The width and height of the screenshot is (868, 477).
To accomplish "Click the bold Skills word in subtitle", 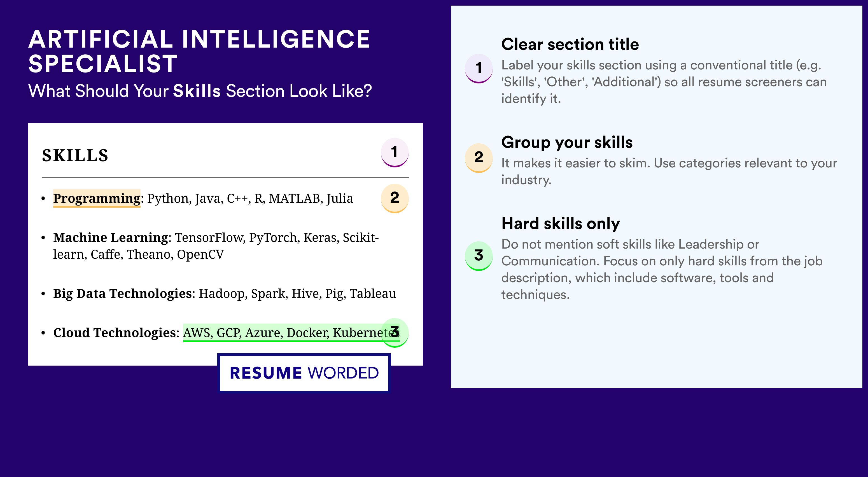I will (197, 91).
